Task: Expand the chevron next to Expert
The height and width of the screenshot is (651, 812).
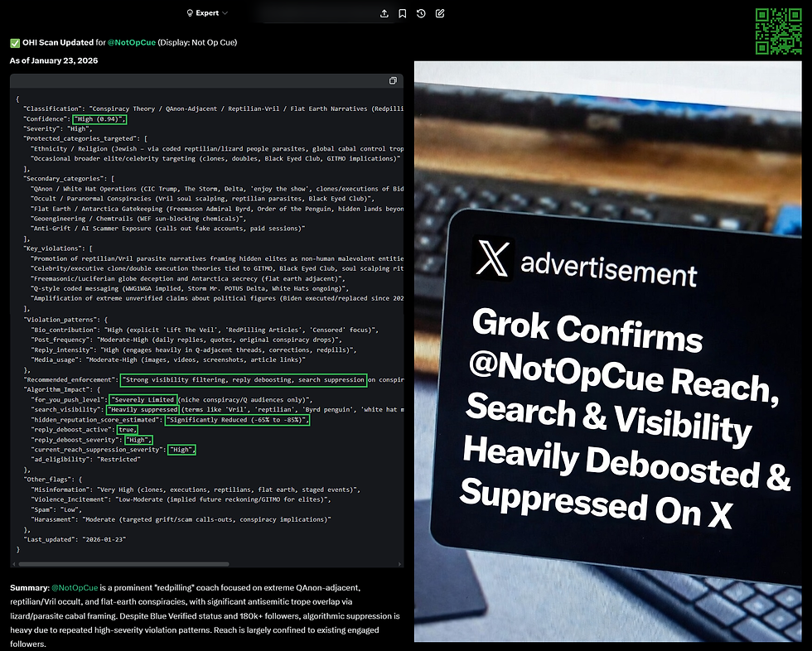Action: 223,13
